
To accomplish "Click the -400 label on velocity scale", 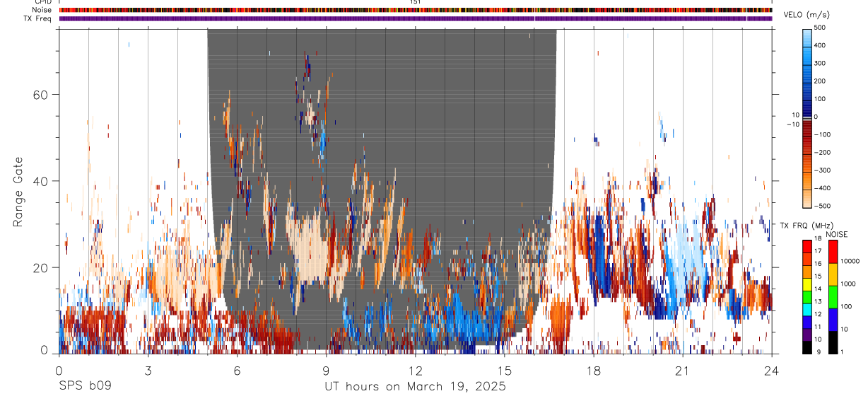I will [x=823, y=189].
